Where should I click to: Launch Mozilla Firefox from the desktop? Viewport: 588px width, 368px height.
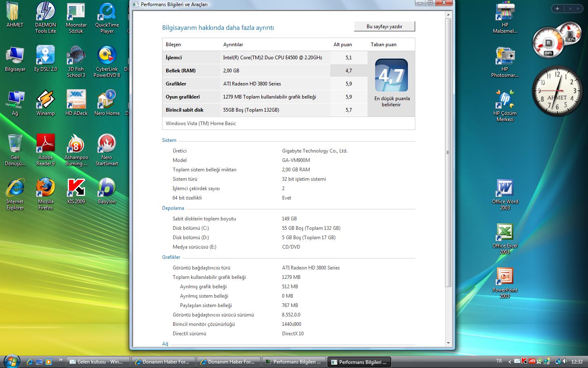[x=45, y=194]
